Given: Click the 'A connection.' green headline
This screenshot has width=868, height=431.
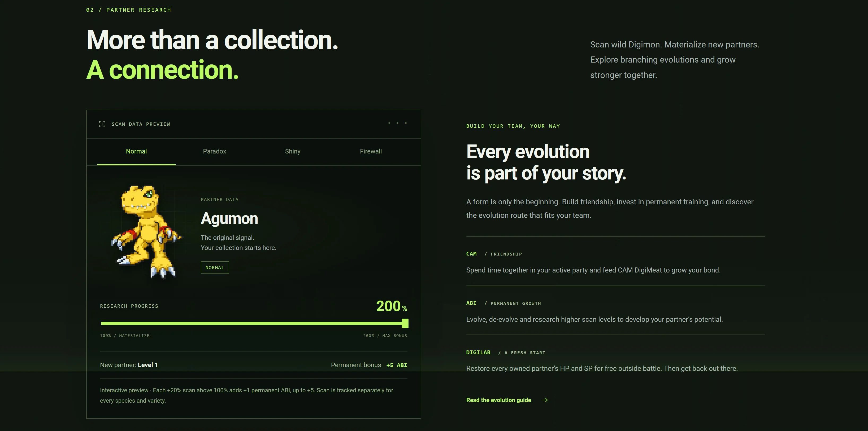Looking at the screenshot, I should 162,70.
